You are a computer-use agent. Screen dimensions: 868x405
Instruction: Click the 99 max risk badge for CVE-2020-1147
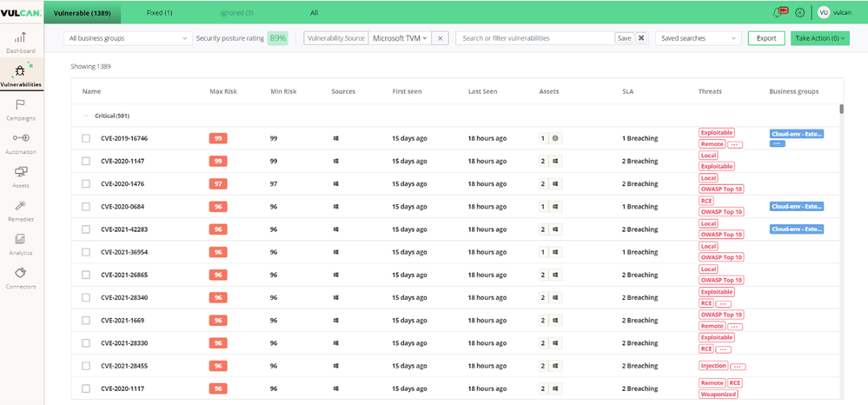click(218, 162)
